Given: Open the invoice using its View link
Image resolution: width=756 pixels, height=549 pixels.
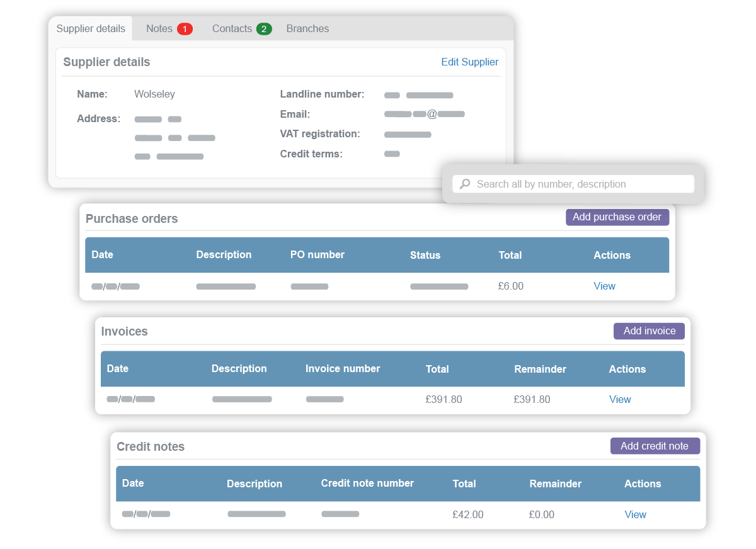Looking at the screenshot, I should coord(619,399).
